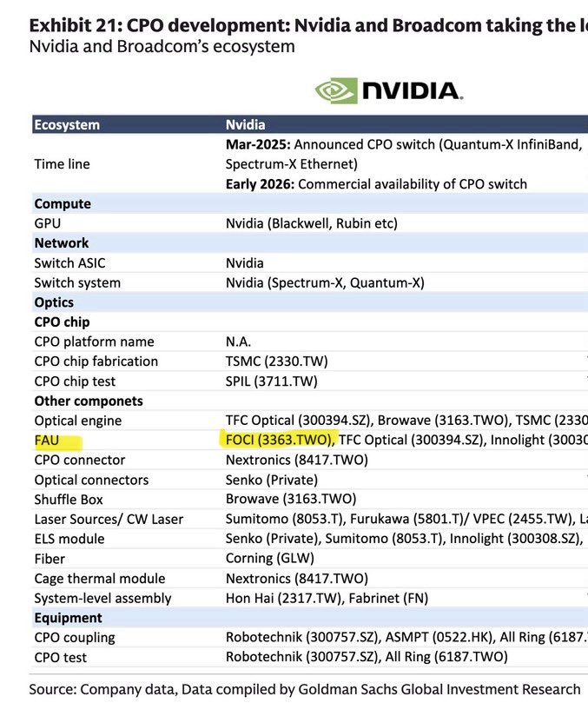Viewport: 588px width, 703px height.
Task: Click 'Nvidia (Blackwell, Rubin etc)' cell
Action: pyautogui.click(x=312, y=223)
